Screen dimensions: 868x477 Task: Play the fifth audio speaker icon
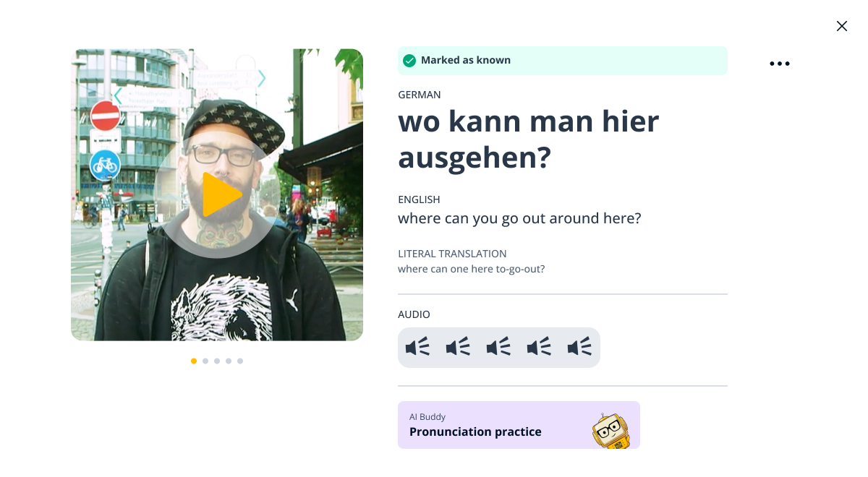579,348
